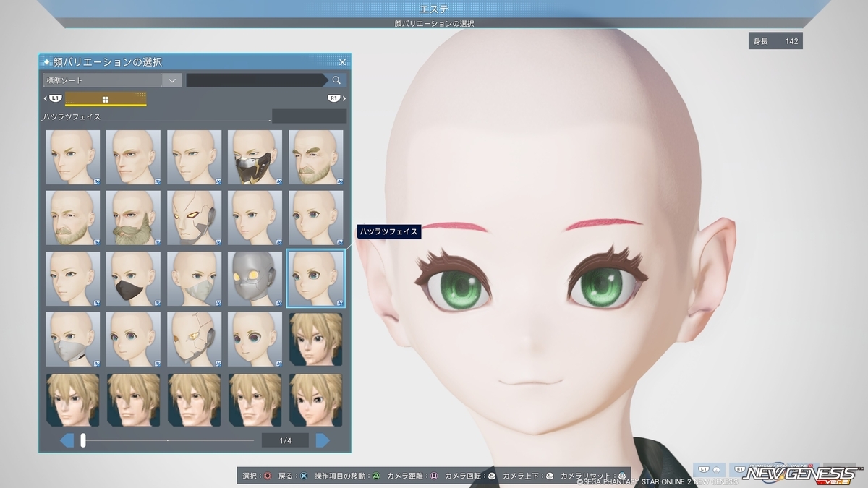
Task: Click the square カメラ距離 icon
Action: (x=434, y=476)
